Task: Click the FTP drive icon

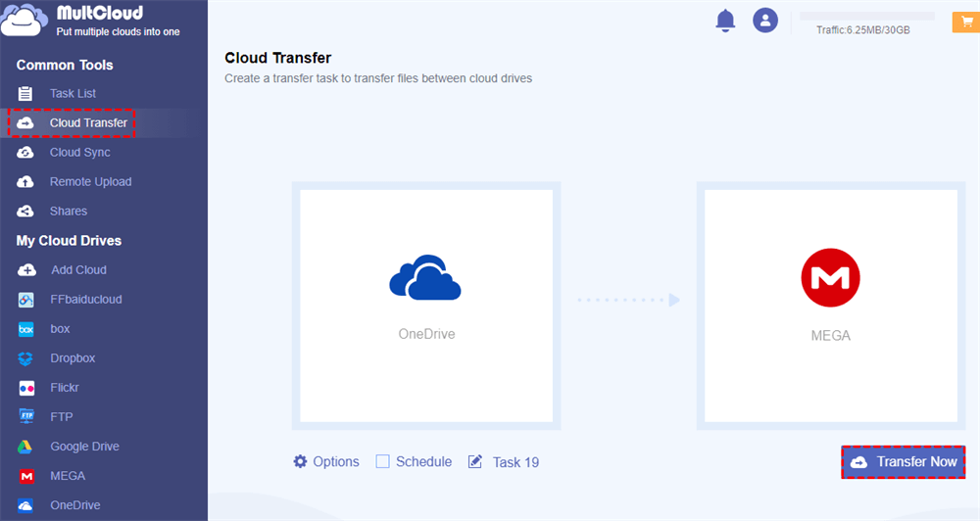Action: (x=26, y=416)
